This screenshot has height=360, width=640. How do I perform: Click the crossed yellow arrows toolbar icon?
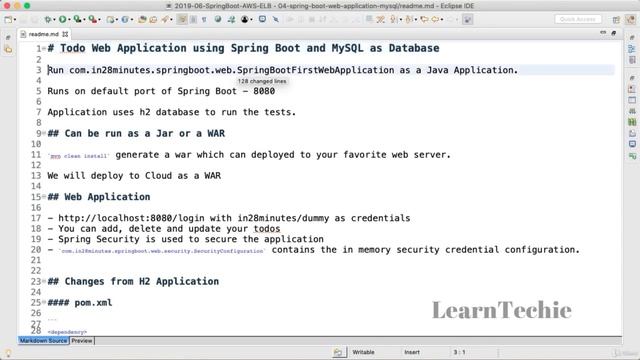[x=381, y=19]
